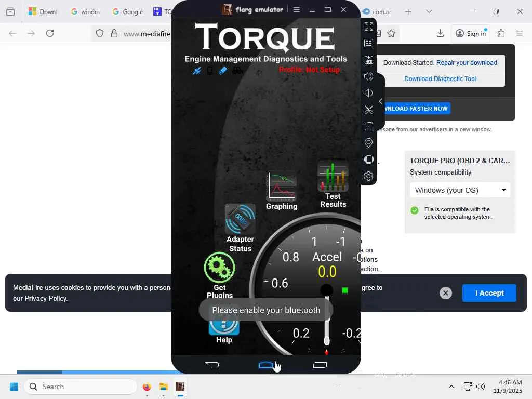Click Download Diagnostic Tool link
Screen dimensions: 532x399
coord(440,79)
